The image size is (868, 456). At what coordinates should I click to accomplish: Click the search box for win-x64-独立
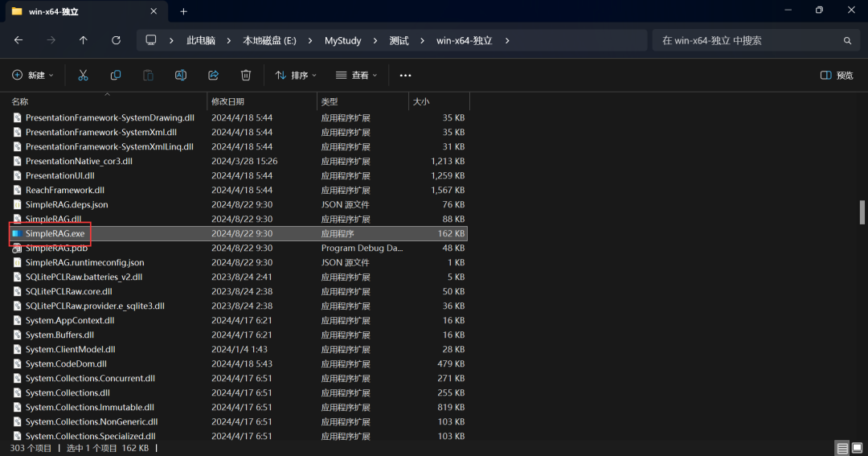click(x=747, y=40)
